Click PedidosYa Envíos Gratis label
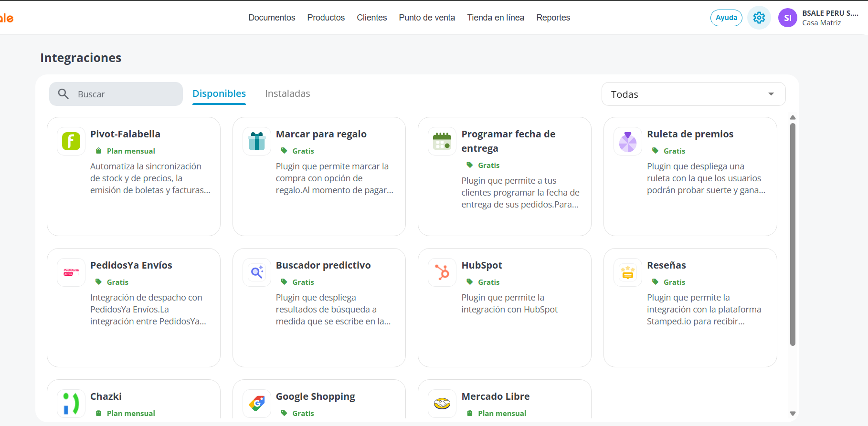 pos(117,282)
